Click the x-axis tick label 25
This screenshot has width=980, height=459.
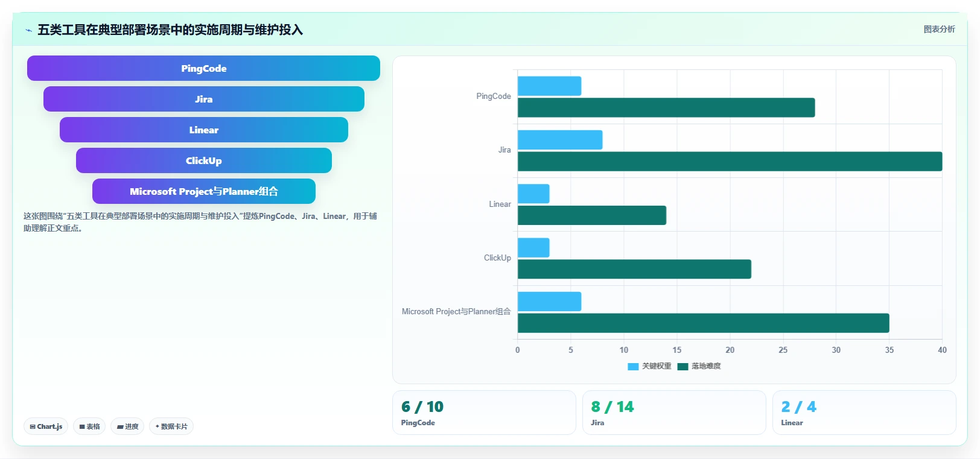coord(783,350)
